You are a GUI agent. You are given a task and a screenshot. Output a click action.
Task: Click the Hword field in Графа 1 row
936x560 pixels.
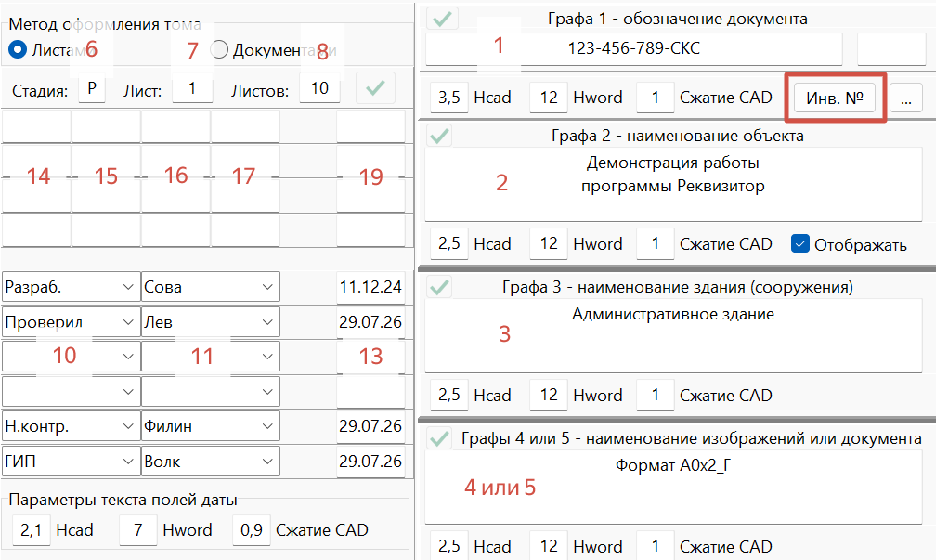click(x=549, y=98)
